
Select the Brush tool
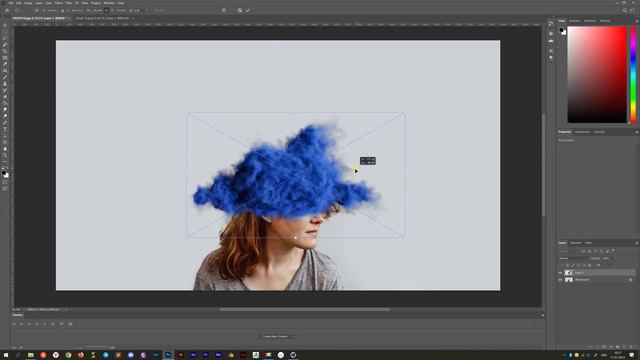coord(5,77)
